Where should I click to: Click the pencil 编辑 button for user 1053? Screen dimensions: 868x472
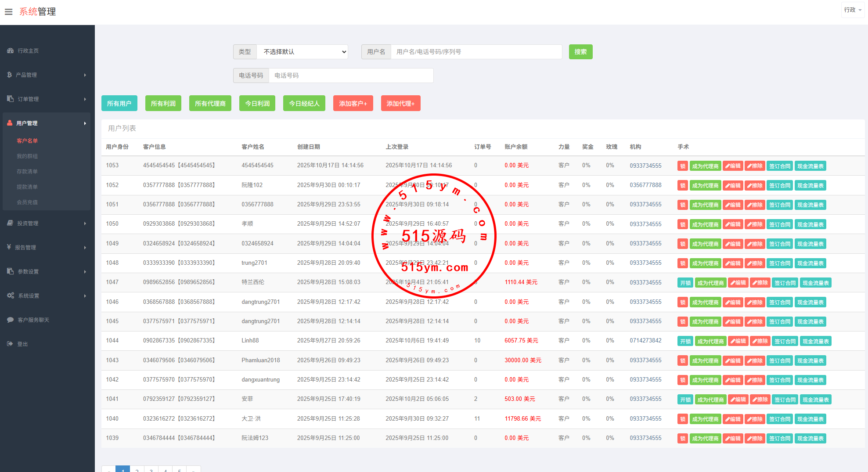point(733,166)
